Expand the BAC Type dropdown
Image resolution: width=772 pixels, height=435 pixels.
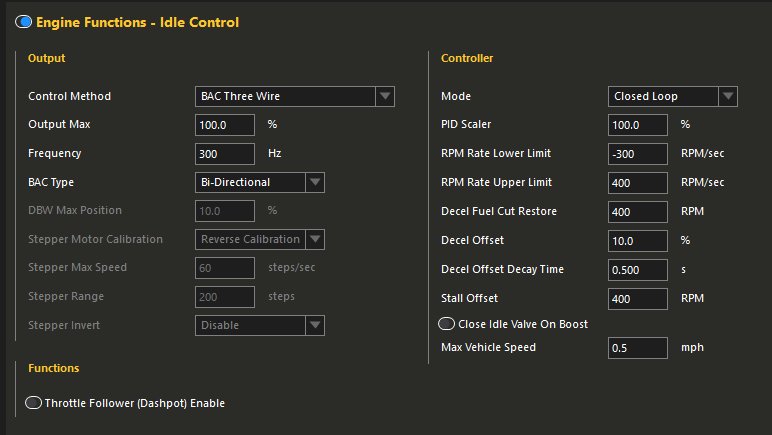click(315, 183)
